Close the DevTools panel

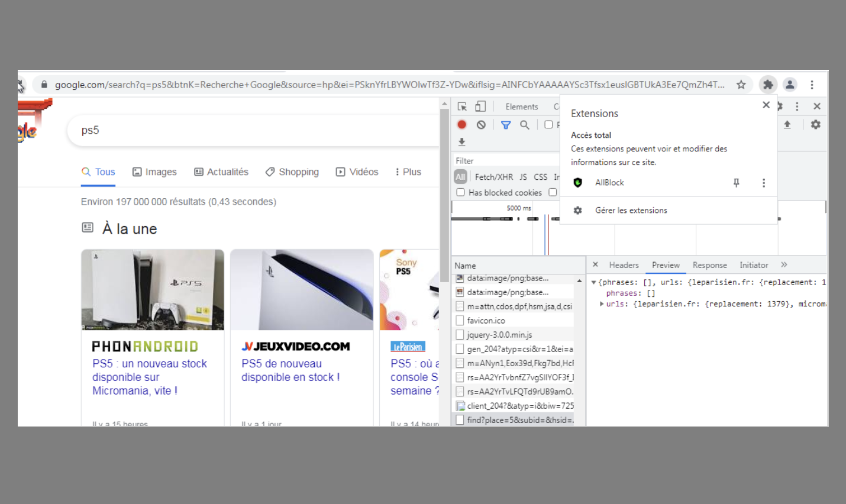pyautogui.click(x=817, y=106)
